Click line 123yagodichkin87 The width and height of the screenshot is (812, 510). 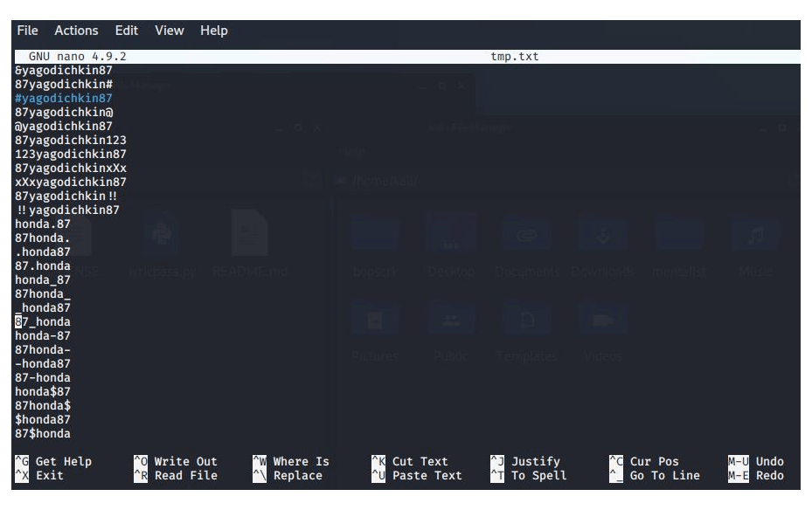[x=71, y=155]
